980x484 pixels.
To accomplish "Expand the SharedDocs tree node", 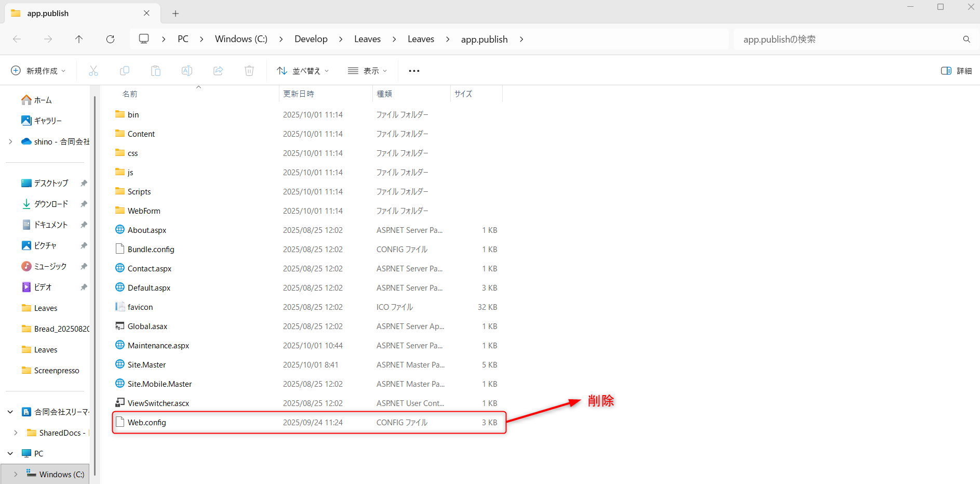I will coord(16,433).
